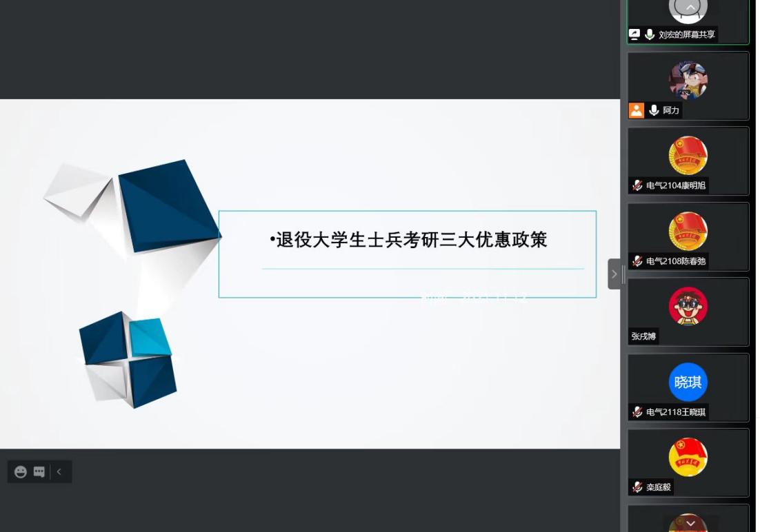Screen dimensions: 760x532
Task: Open the emoji reactions picker
Action: point(21,472)
